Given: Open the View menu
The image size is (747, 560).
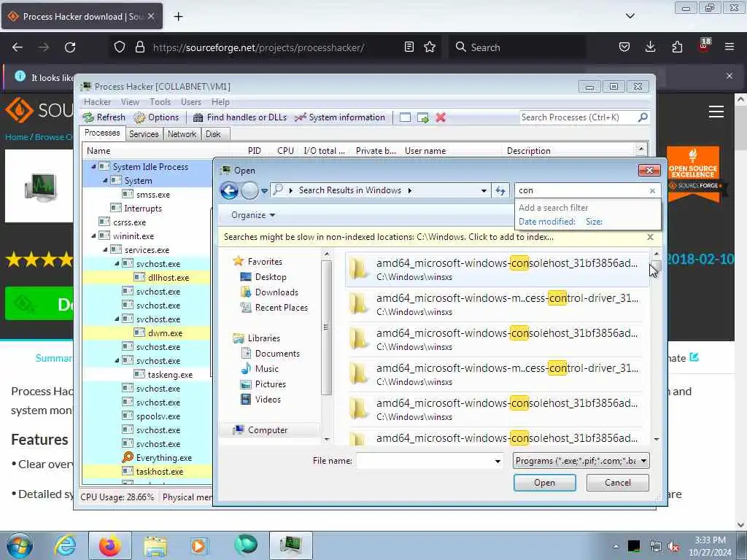Looking at the screenshot, I should 130,102.
